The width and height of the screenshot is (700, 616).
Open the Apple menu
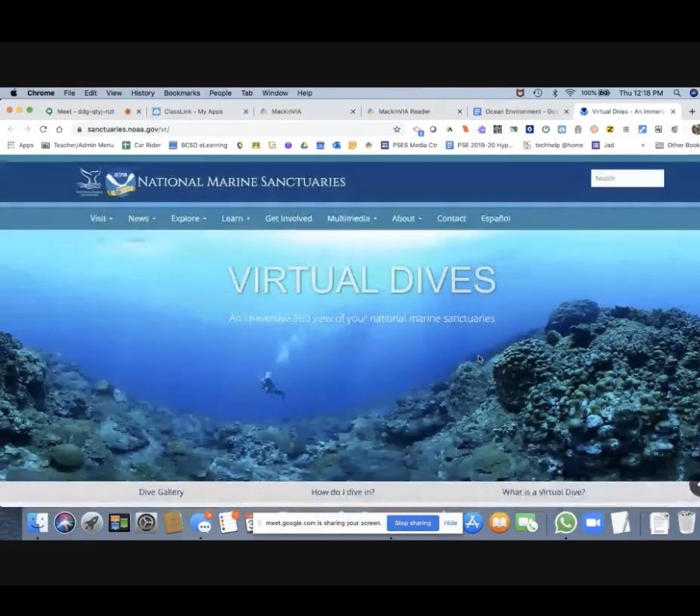click(13, 93)
